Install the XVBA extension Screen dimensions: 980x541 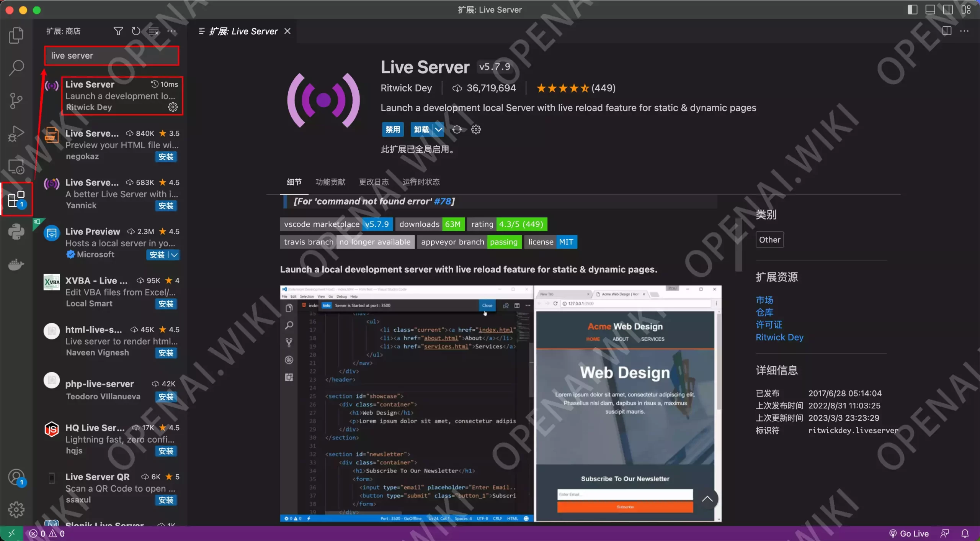click(166, 304)
